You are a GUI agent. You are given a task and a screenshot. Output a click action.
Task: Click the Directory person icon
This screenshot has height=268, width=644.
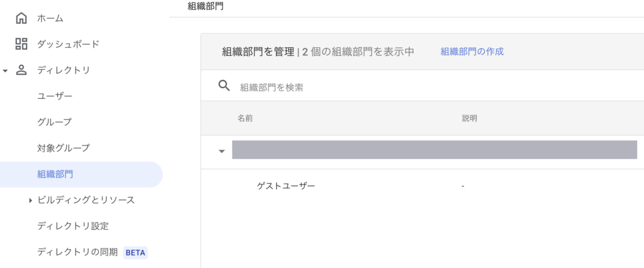[21, 70]
